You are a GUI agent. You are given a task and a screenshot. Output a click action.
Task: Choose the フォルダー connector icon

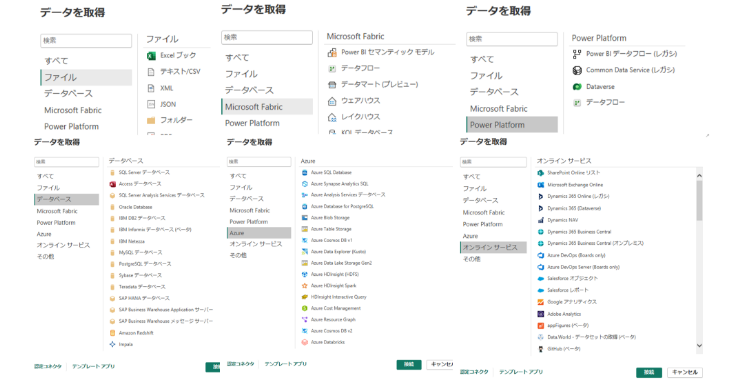[x=151, y=120]
